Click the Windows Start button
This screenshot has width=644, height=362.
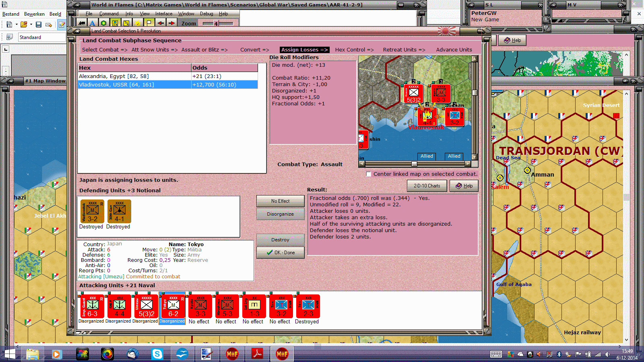tap(9, 354)
